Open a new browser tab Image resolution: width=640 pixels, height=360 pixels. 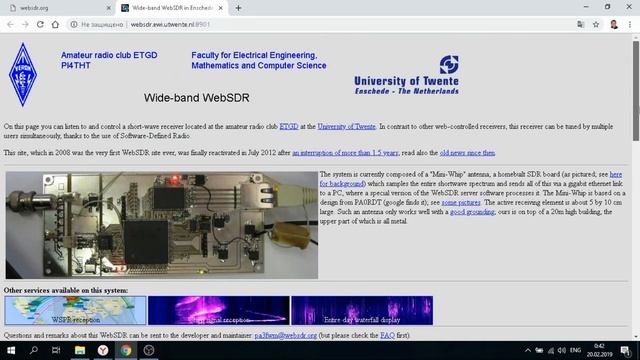pos(238,8)
